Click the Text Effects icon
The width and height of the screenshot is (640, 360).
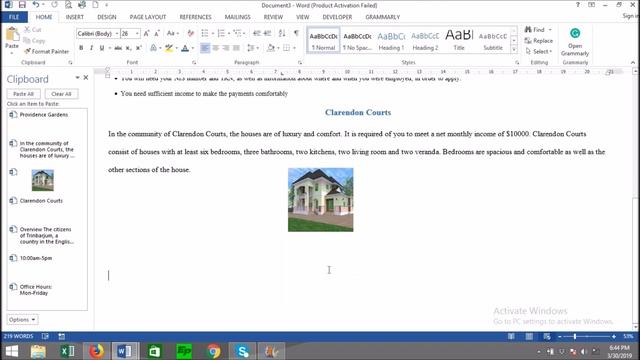[x=153, y=48]
